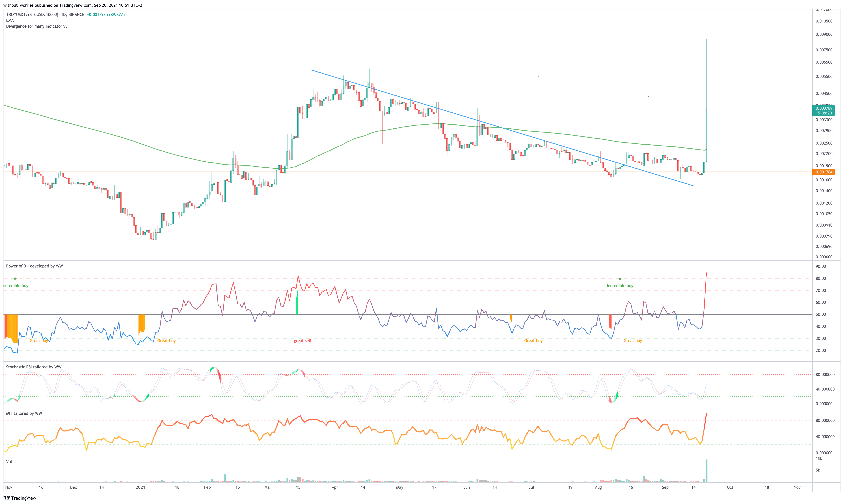This screenshot has width=844, height=504.
Task: Click the tall volume bar in September
Action: 706,471
